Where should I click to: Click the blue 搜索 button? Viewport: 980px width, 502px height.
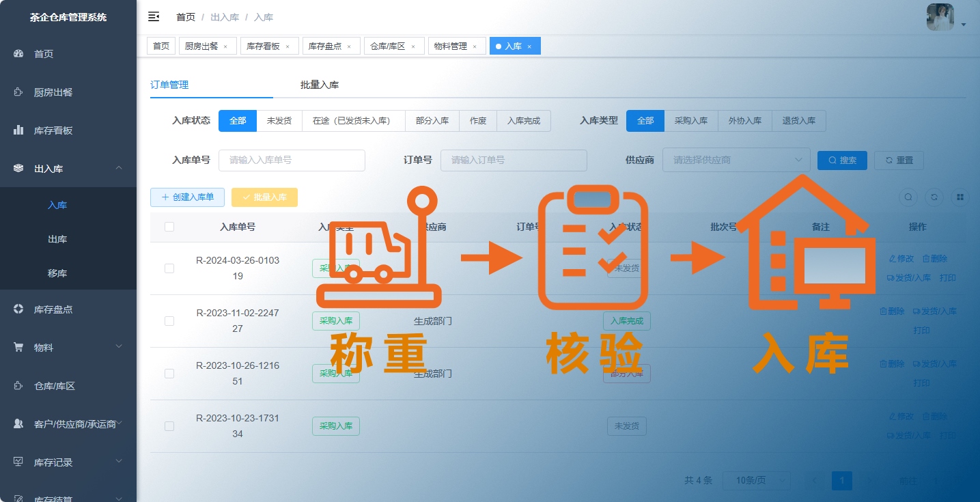[x=842, y=161]
